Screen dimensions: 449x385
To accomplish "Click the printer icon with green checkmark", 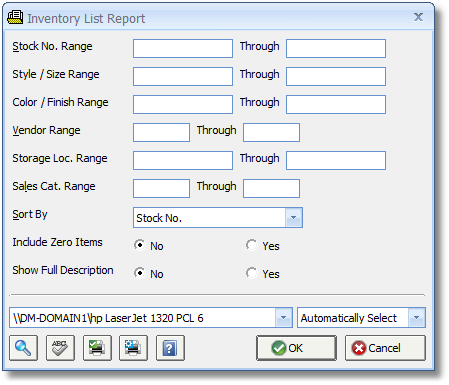I will (x=97, y=348).
